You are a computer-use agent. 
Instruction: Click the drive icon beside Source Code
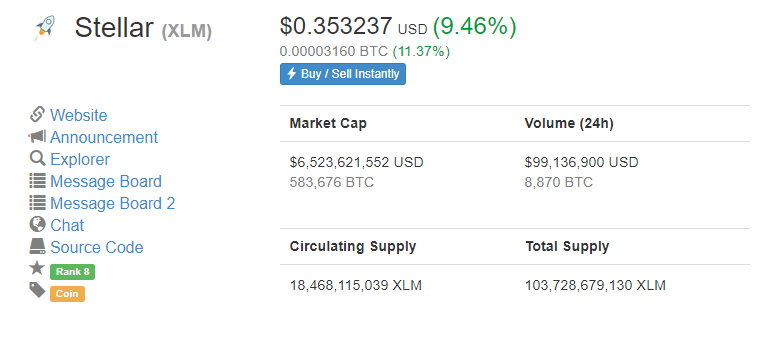click(x=37, y=246)
